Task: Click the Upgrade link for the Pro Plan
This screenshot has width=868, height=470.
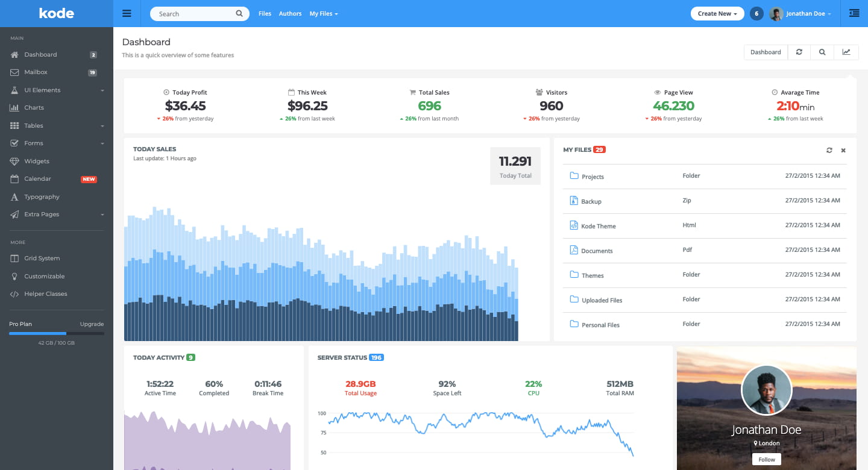Action: pyautogui.click(x=92, y=324)
